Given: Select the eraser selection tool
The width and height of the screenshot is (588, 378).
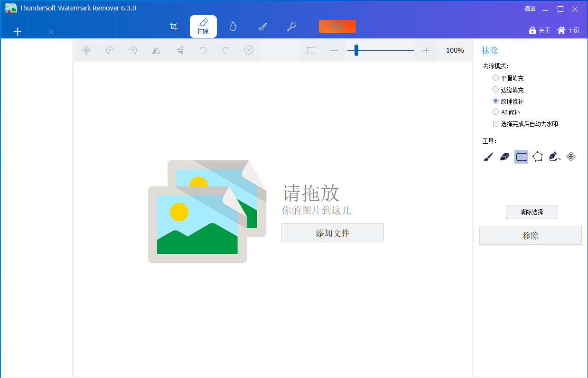Looking at the screenshot, I should tap(505, 157).
